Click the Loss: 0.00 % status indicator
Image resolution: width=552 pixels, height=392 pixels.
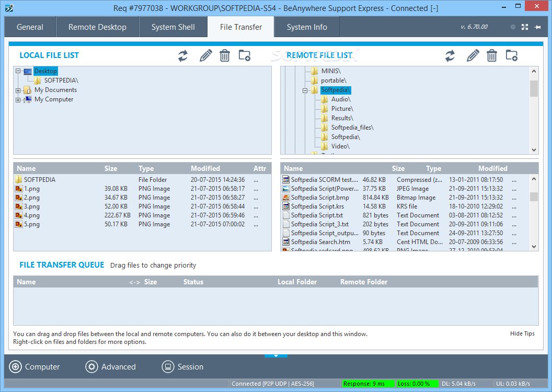[x=418, y=384]
